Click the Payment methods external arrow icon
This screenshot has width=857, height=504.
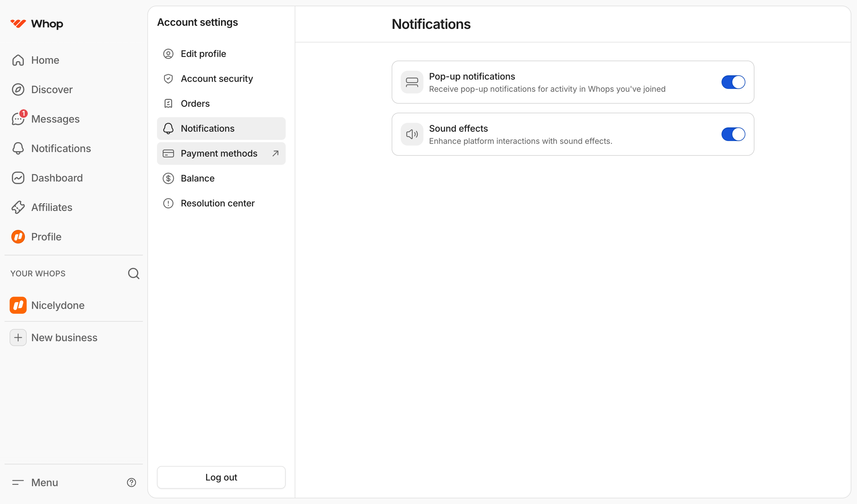275,153
